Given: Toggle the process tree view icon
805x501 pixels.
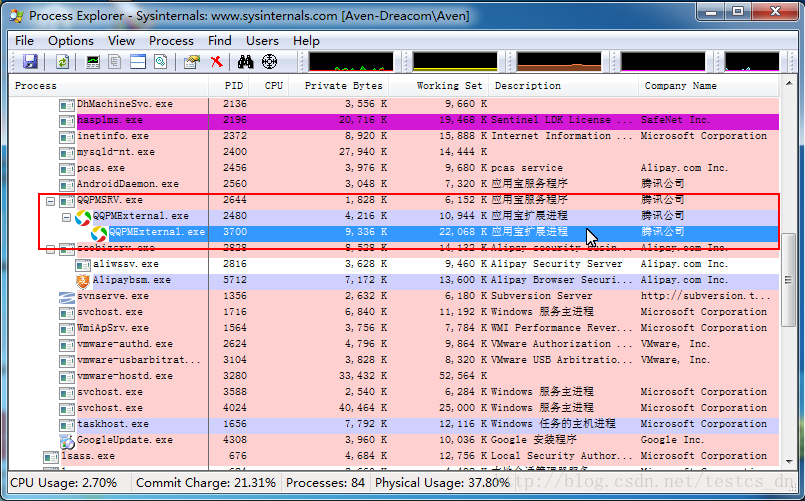Looking at the screenshot, I should pyautogui.click(x=114, y=62).
